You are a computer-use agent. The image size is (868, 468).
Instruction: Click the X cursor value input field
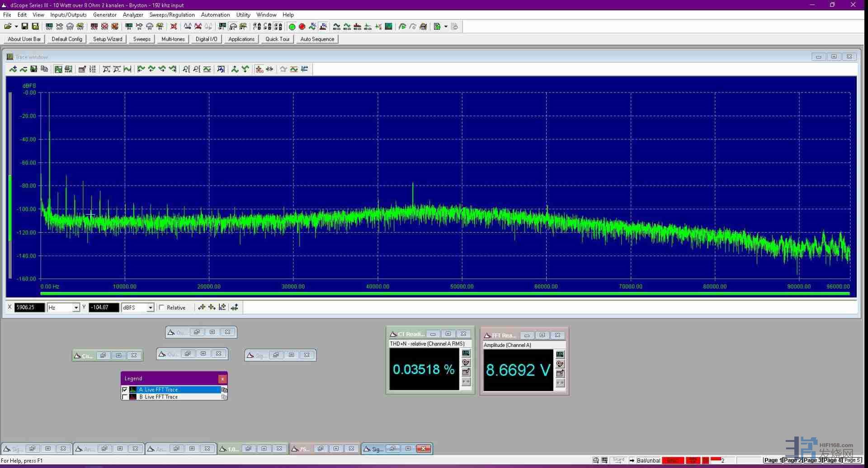tap(29, 308)
